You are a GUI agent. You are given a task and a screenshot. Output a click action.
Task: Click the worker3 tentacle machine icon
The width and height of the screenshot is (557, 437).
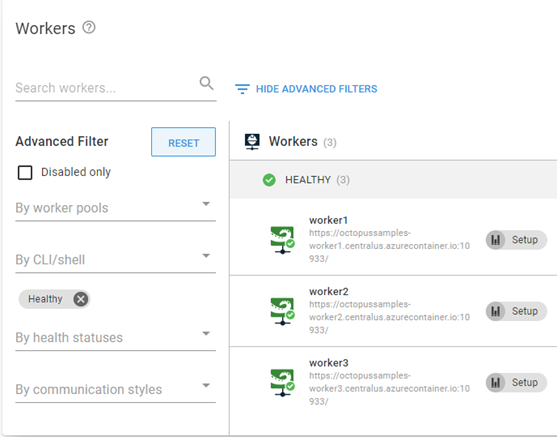(x=282, y=383)
